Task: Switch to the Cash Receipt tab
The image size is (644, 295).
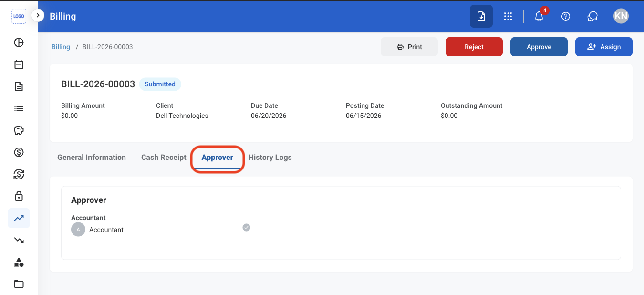Action: 164,158
